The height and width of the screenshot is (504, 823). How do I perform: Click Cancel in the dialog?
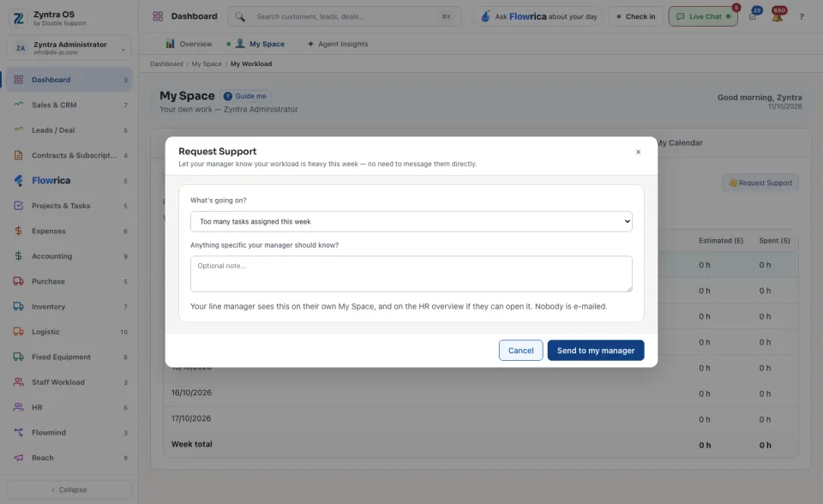click(x=520, y=351)
